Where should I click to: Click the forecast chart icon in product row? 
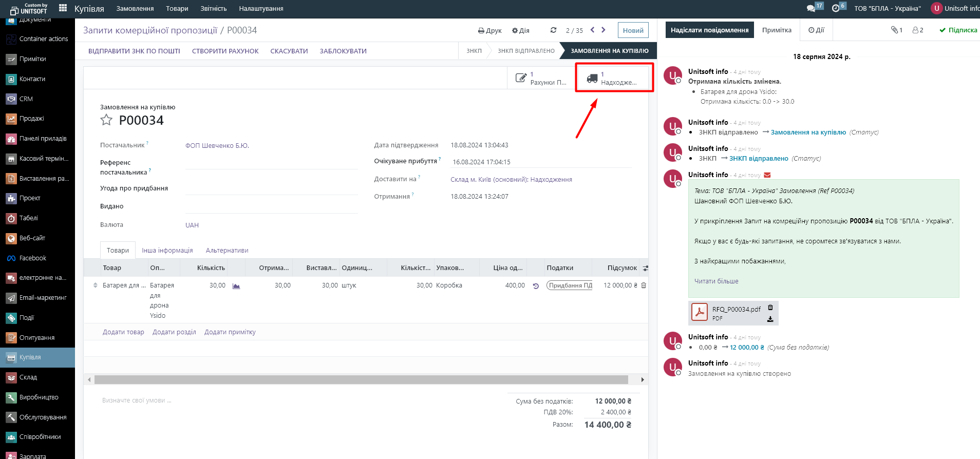pyautogui.click(x=236, y=286)
